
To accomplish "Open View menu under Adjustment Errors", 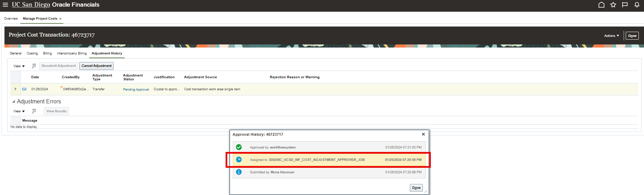I will point(19,111).
